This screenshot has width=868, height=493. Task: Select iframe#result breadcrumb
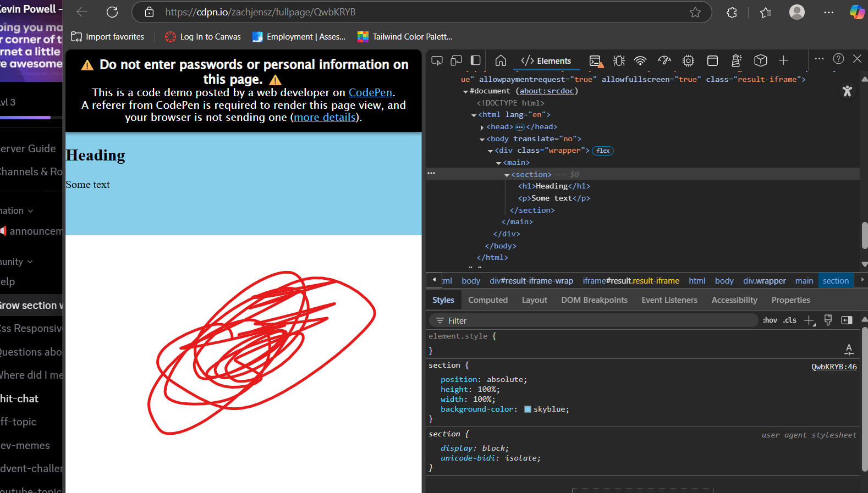coord(631,281)
